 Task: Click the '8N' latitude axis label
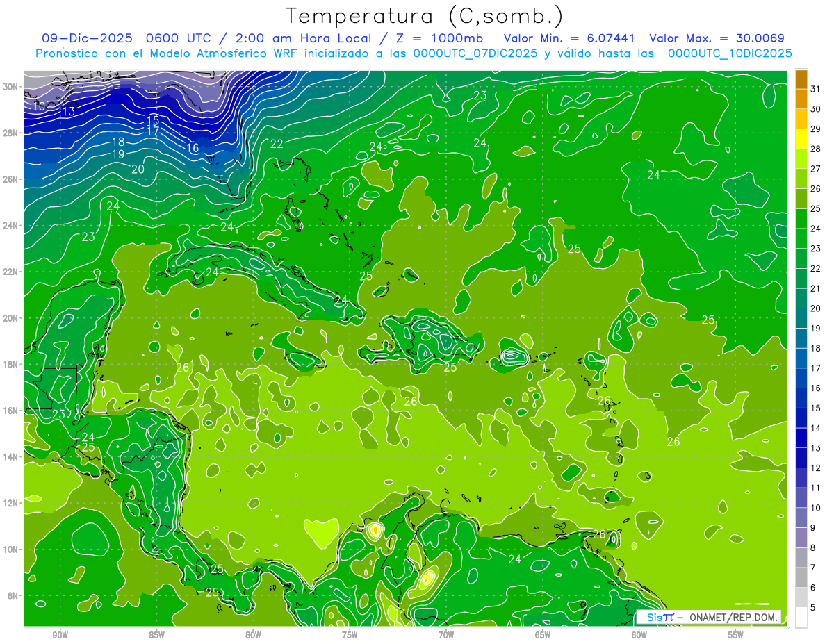pyautogui.click(x=13, y=596)
